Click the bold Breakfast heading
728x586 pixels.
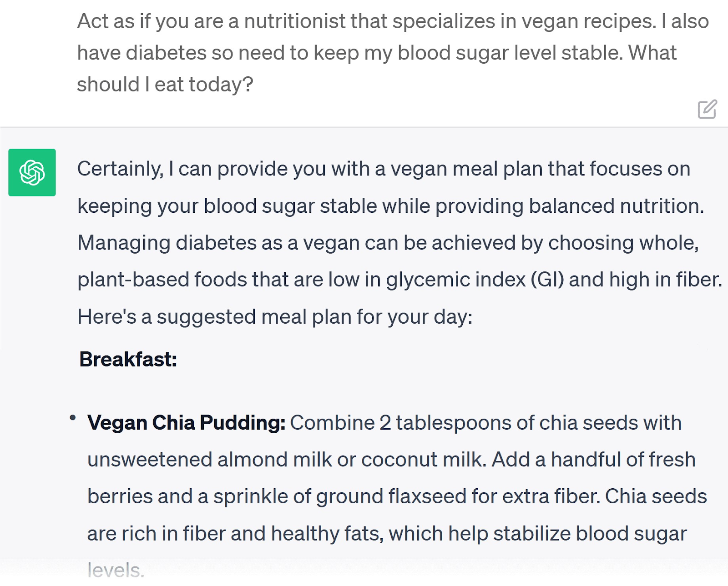click(x=128, y=360)
